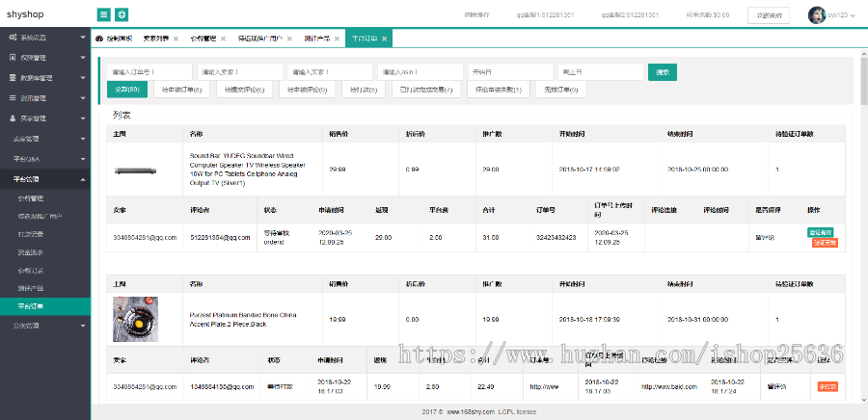Click green 验证有效 button for order 32423432423
Screen dimensions: 868x420
[x=821, y=233]
